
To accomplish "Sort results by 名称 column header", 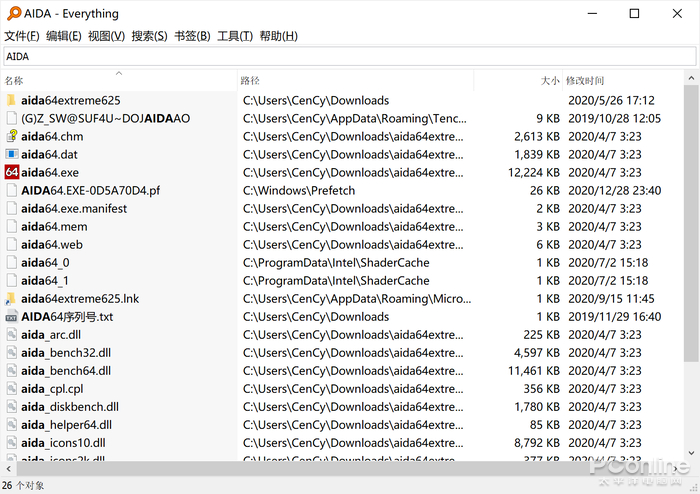I will (119, 80).
